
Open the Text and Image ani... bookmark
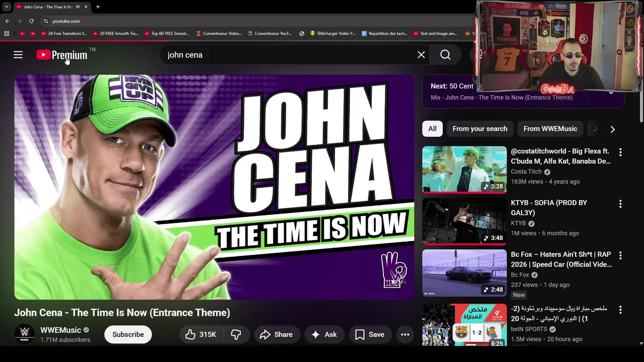(435, 34)
